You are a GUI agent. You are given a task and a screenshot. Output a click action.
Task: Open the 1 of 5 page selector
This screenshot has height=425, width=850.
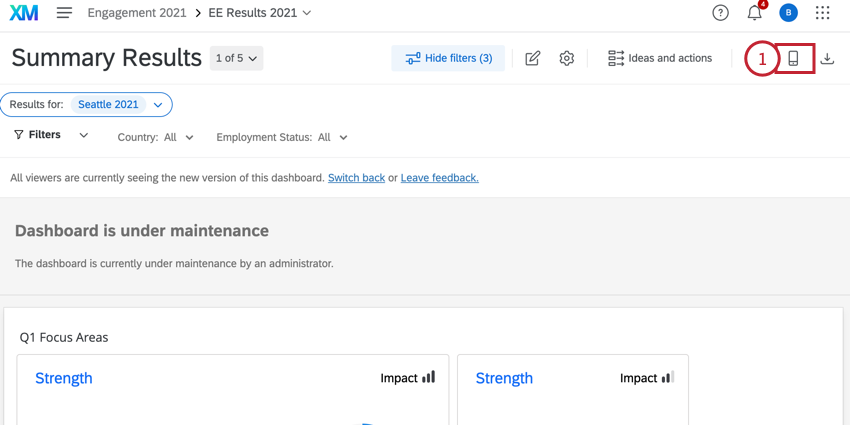237,58
